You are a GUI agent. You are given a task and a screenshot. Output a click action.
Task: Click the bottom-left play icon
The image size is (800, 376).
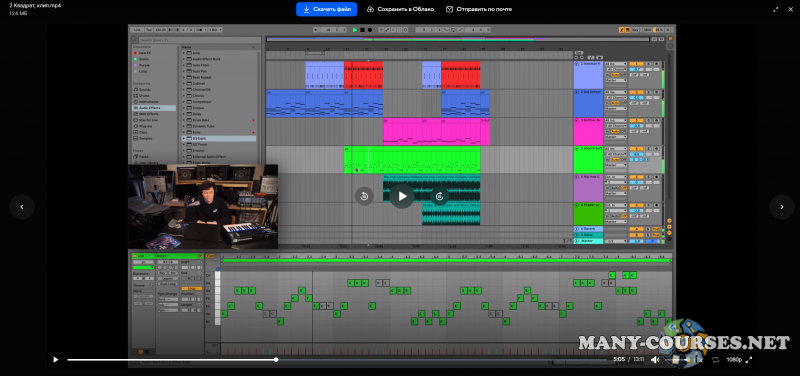click(56, 360)
